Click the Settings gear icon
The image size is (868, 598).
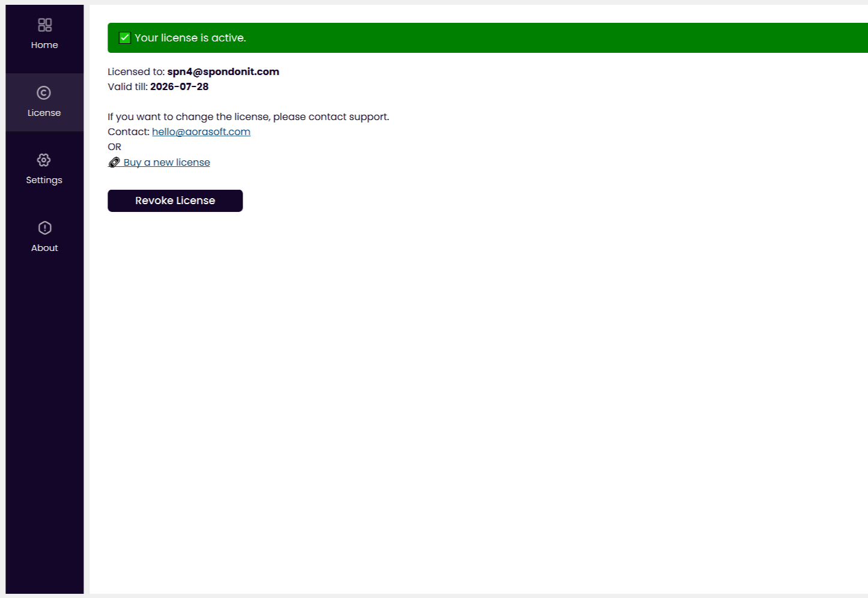[x=44, y=160]
